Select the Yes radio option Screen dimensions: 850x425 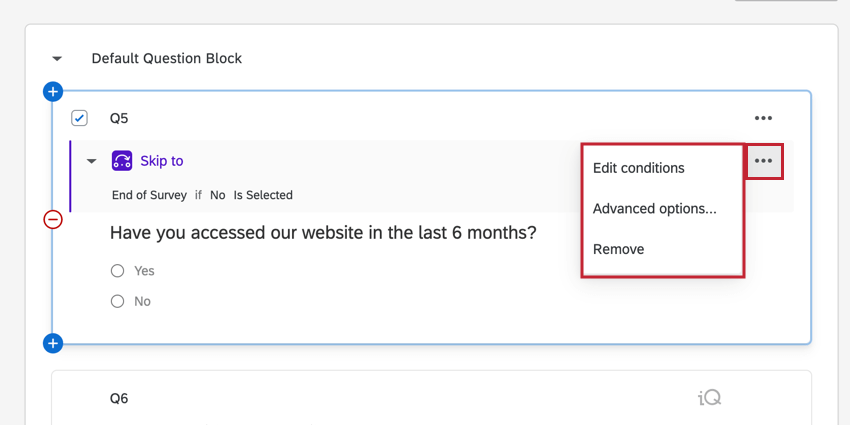118,271
